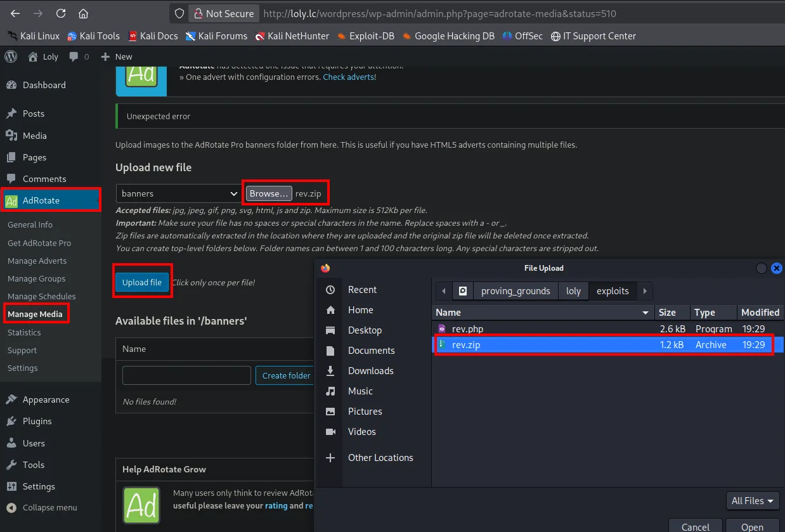The image size is (785, 532).
Task: Open the Kali Tools bookmark
Action: tap(93, 36)
